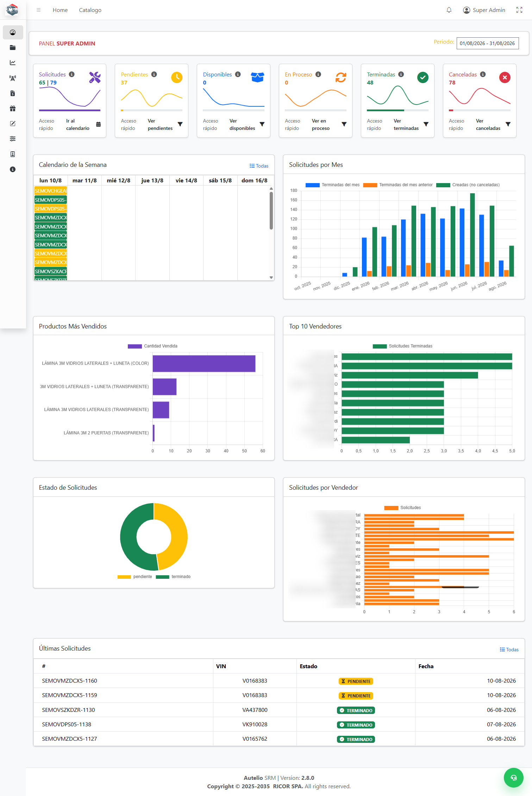
Task: Open the Catalogo menu item
Action: [x=90, y=10]
